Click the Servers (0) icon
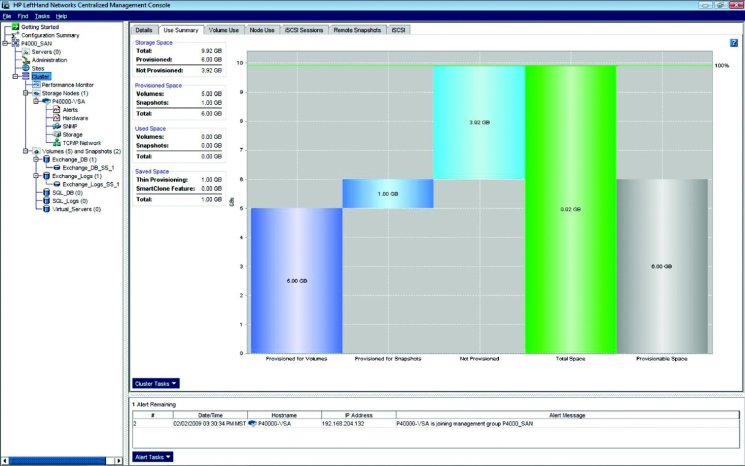The width and height of the screenshot is (745, 466). pyautogui.click(x=26, y=52)
